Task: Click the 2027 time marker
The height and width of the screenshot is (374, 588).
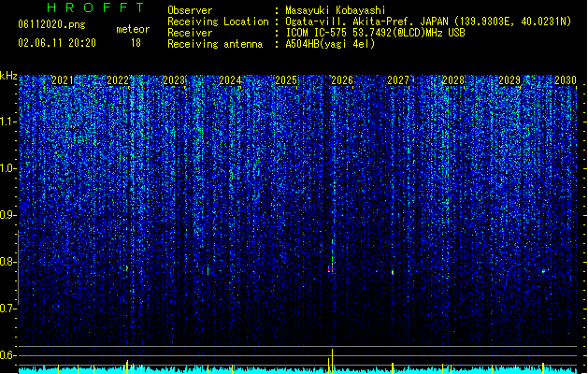Action: [398, 80]
